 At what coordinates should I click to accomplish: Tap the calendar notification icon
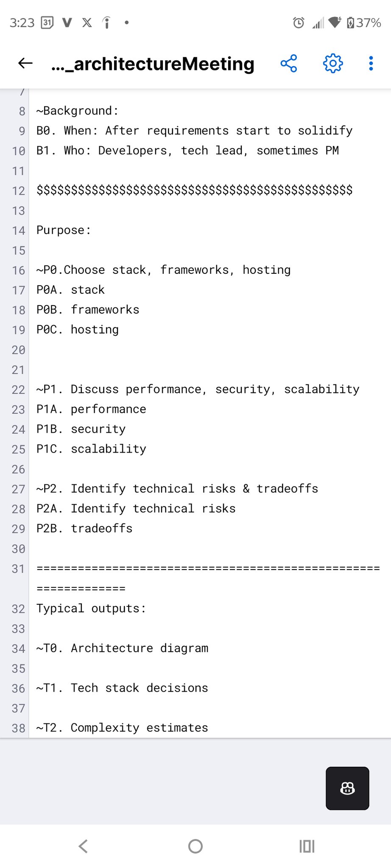tap(47, 22)
